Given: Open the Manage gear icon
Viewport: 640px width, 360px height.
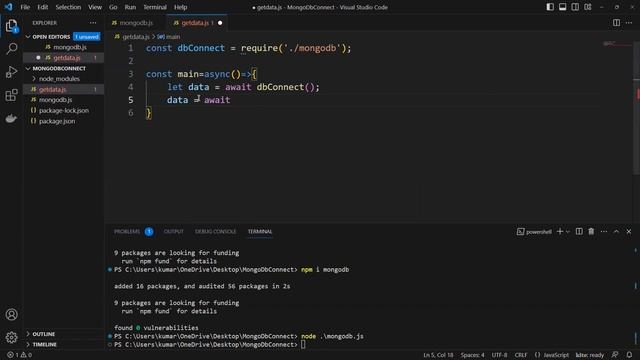Looking at the screenshot, I should [x=11, y=337].
